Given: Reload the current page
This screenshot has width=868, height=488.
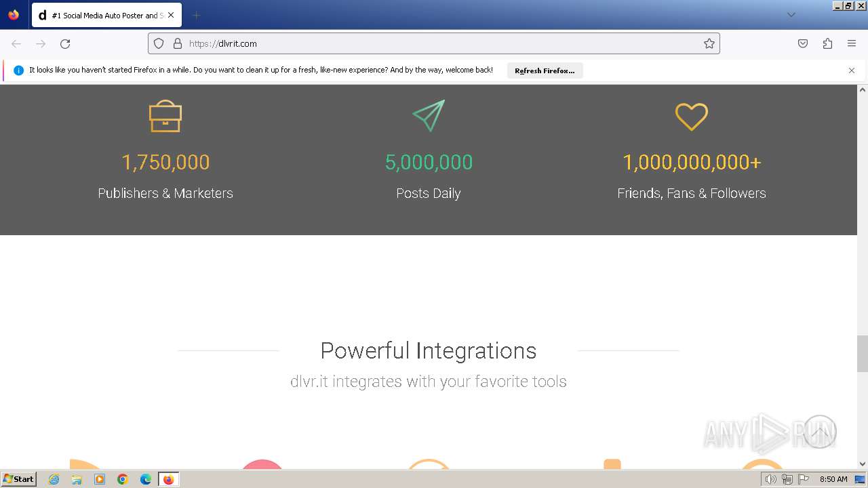Looking at the screenshot, I should pyautogui.click(x=65, y=43).
